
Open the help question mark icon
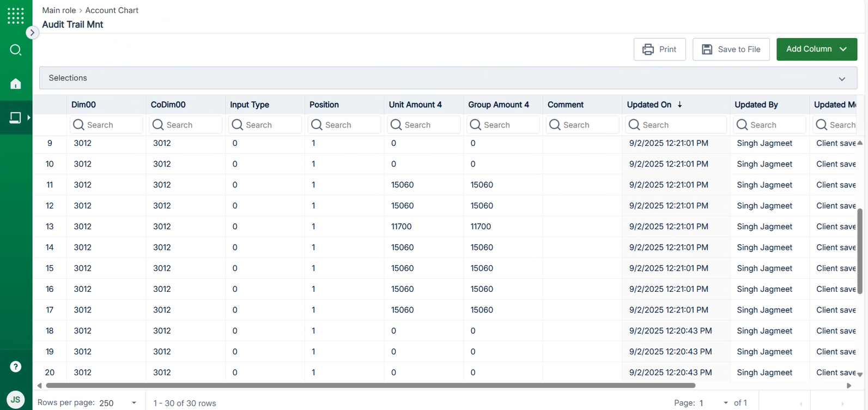click(x=16, y=366)
